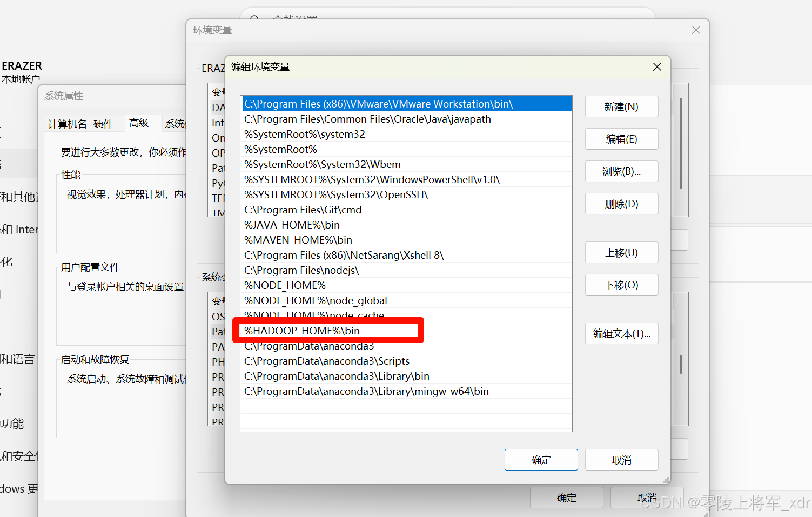The height and width of the screenshot is (517, 812).
Task: Select the System32\OpenSSH\ entry
Action: (x=407, y=194)
